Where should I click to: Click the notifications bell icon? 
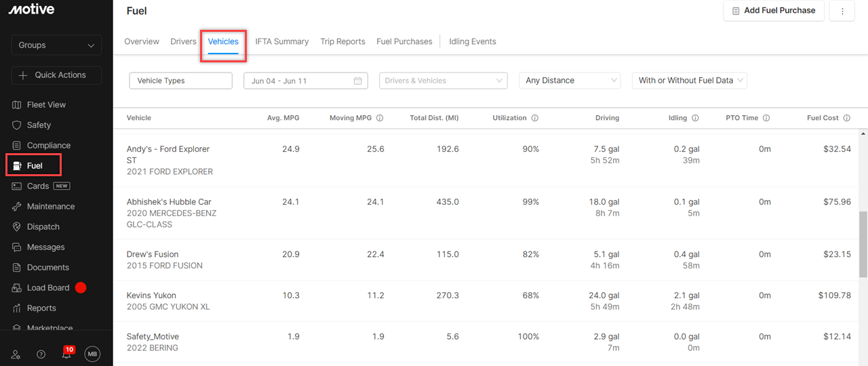pyautogui.click(x=66, y=354)
